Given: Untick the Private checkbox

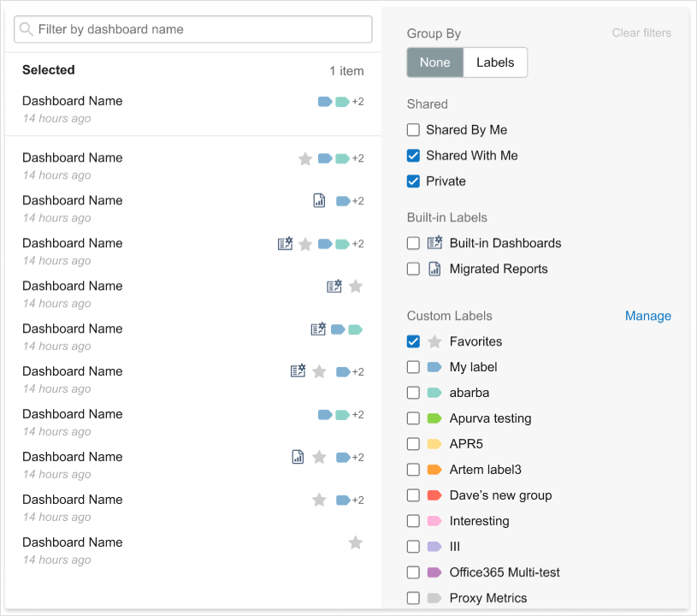Looking at the screenshot, I should click(413, 181).
